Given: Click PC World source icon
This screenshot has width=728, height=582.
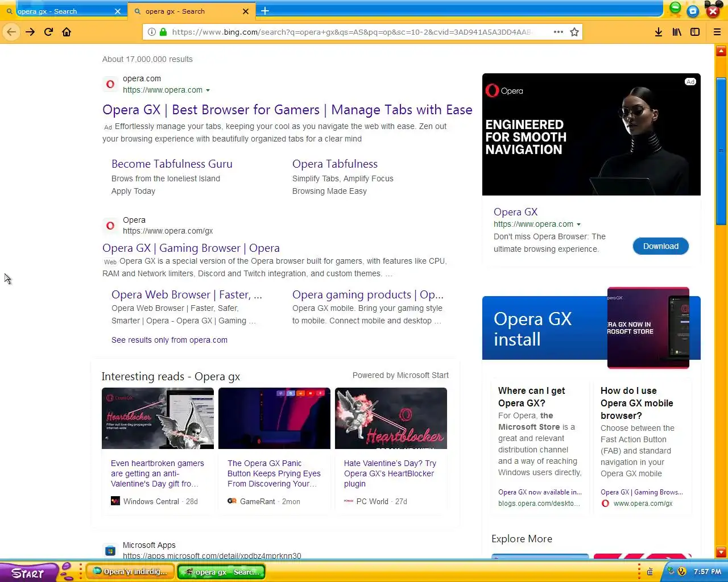Looking at the screenshot, I should click(349, 501).
